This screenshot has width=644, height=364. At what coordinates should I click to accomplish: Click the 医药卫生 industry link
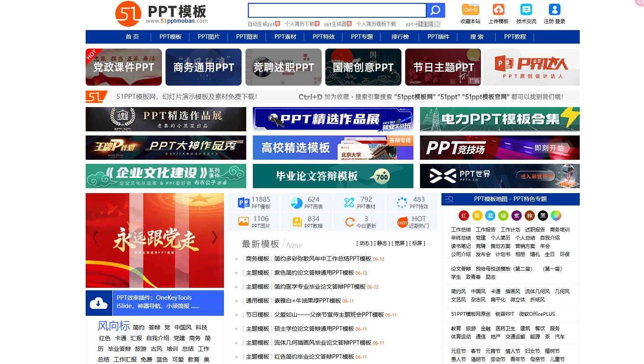click(505, 329)
